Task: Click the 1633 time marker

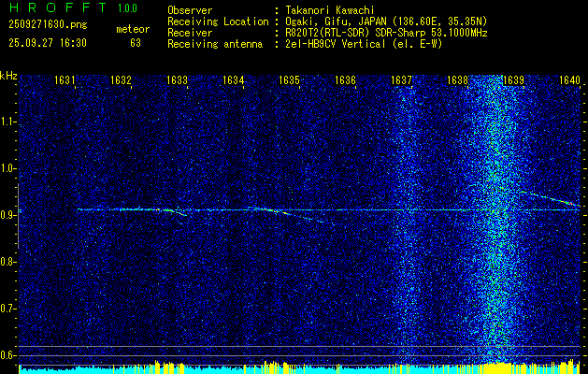Action: tap(177, 79)
